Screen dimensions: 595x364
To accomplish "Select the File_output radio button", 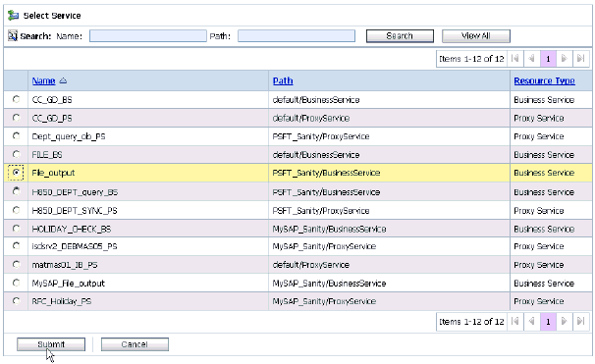I will pyautogui.click(x=16, y=173).
